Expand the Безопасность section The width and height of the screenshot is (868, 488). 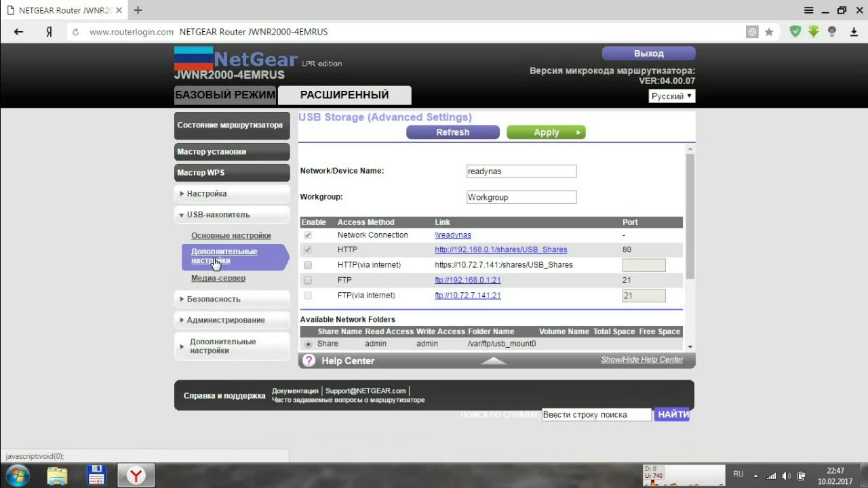pos(232,299)
